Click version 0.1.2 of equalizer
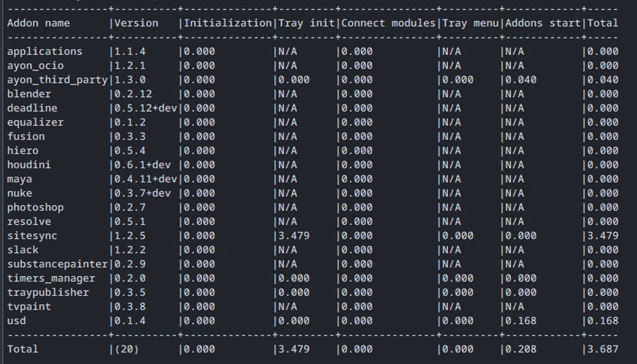 (x=130, y=123)
